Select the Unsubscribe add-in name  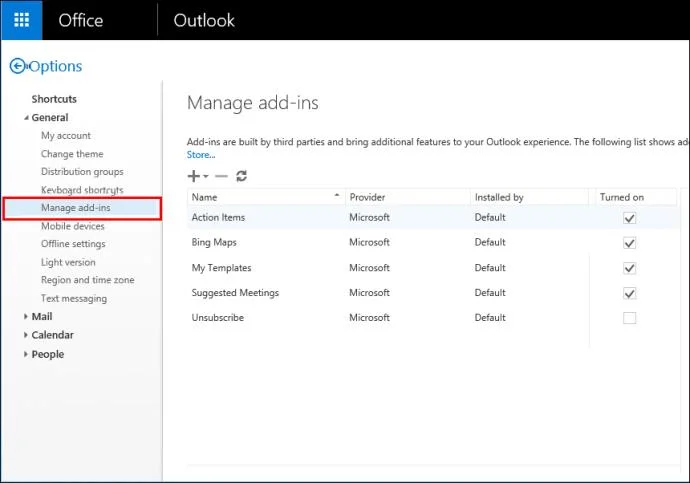pyautogui.click(x=217, y=318)
